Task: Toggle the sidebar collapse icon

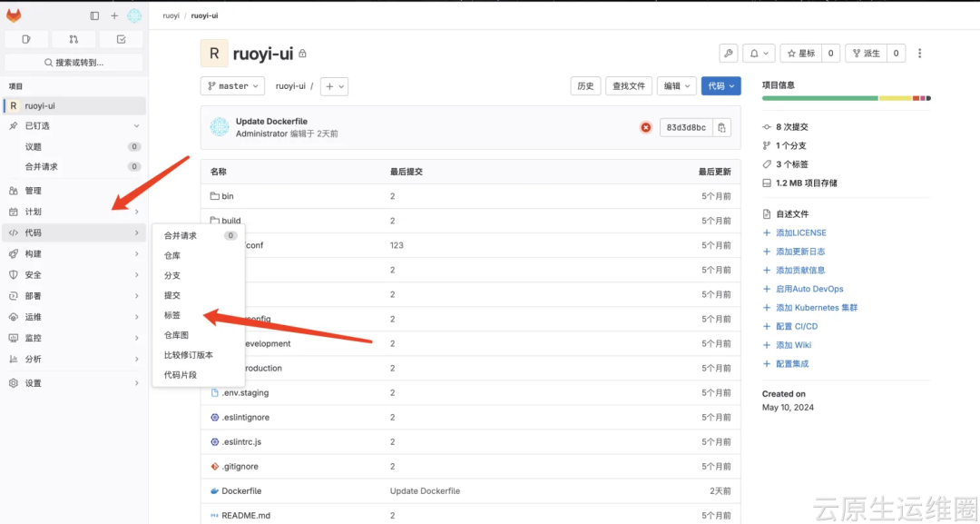Action: click(x=94, y=15)
